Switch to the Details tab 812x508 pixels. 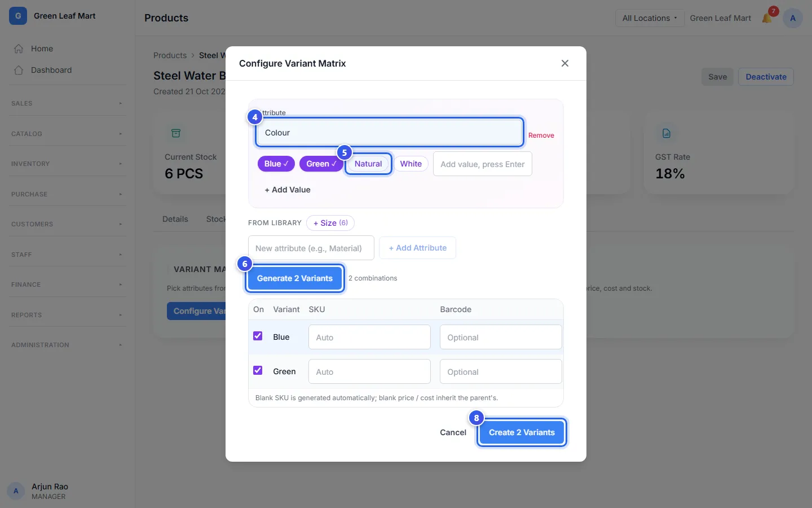click(x=175, y=219)
